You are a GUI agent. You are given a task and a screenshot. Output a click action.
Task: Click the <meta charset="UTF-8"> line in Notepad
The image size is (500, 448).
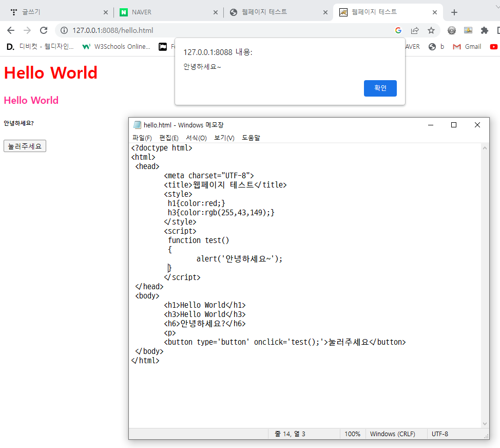pos(209,176)
